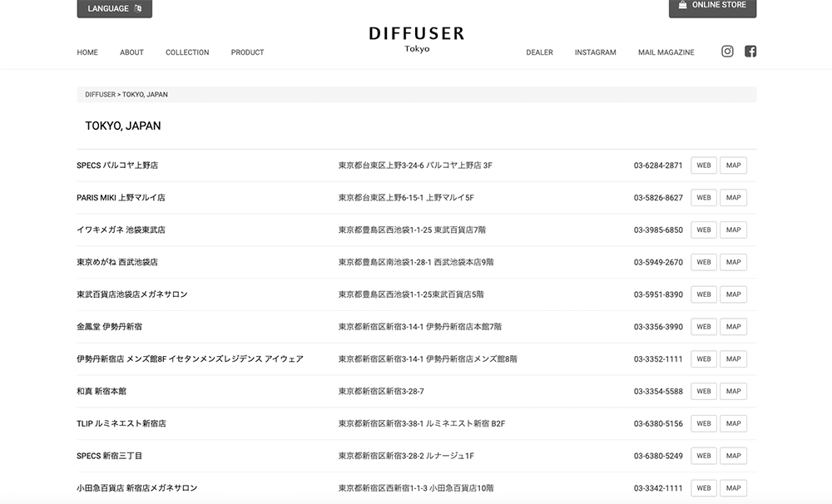Open the Instagram icon in header
This screenshot has height=504, width=832.
pos(727,51)
